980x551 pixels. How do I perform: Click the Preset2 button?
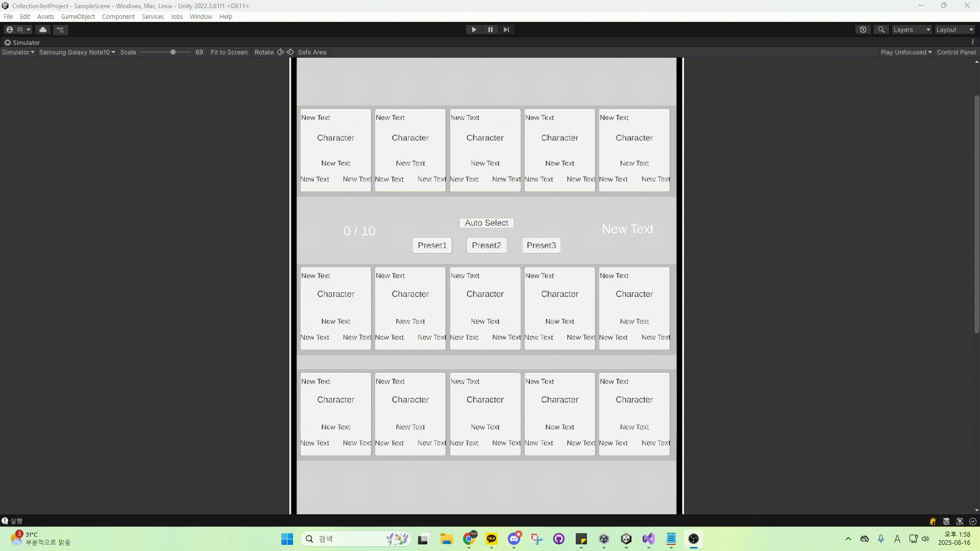point(486,245)
